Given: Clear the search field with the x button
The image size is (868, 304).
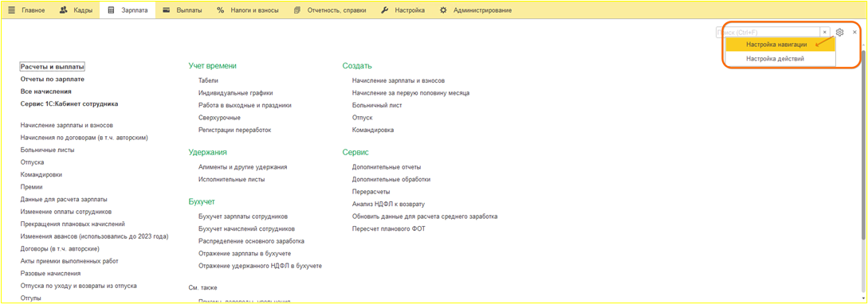Looking at the screenshot, I should coord(825,33).
